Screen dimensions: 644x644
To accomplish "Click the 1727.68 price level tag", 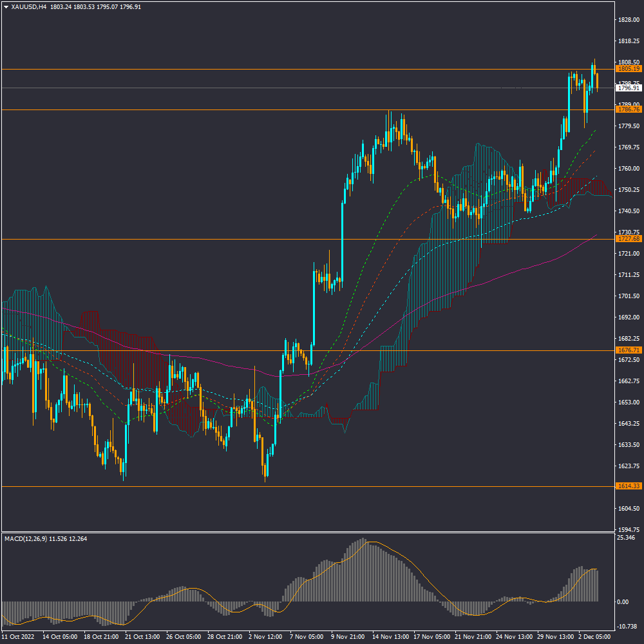I will pyautogui.click(x=628, y=239).
